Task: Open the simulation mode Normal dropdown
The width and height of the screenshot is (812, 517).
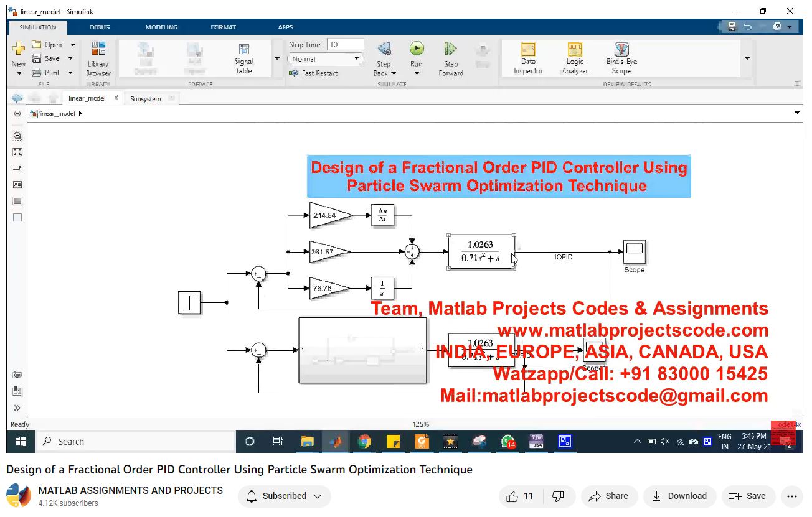Action: pyautogui.click(x=325, y=59)
